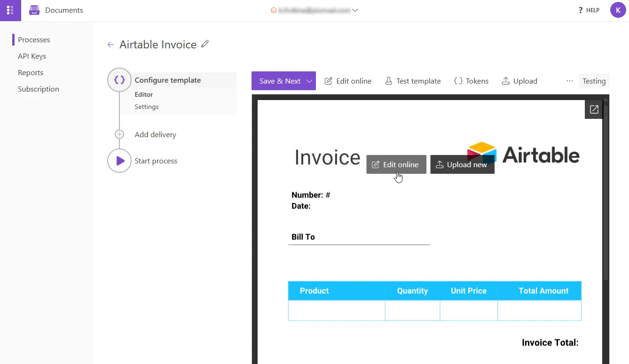Image resolution: width=629 pixels, height=364 pixels.
Task: Open Reports in sidebar
Action: coord(31,73)
